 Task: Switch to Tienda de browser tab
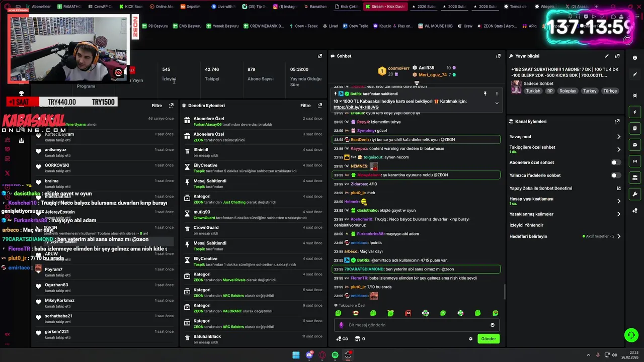pyautogui.click(x=514, y=7)
